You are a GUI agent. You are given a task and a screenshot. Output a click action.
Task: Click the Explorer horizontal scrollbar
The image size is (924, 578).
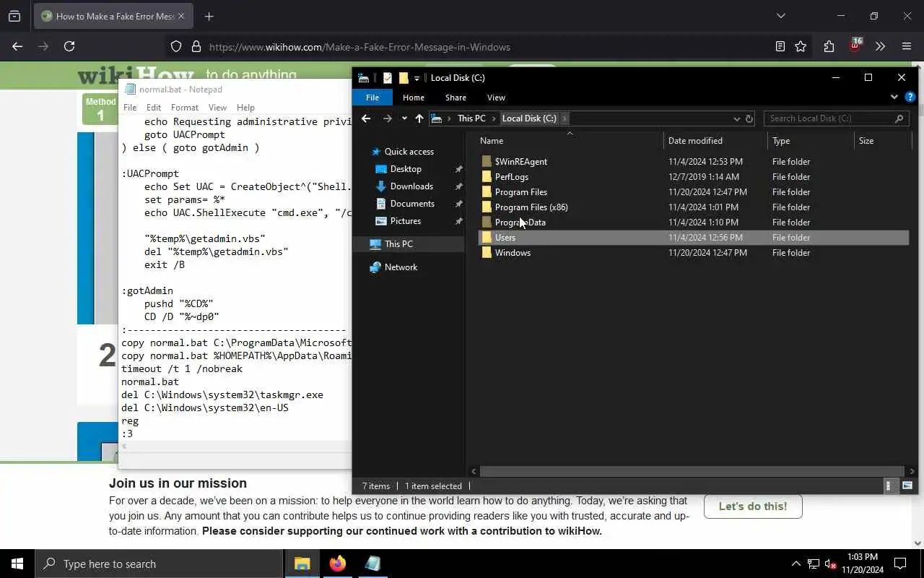(x=692, y=471)
